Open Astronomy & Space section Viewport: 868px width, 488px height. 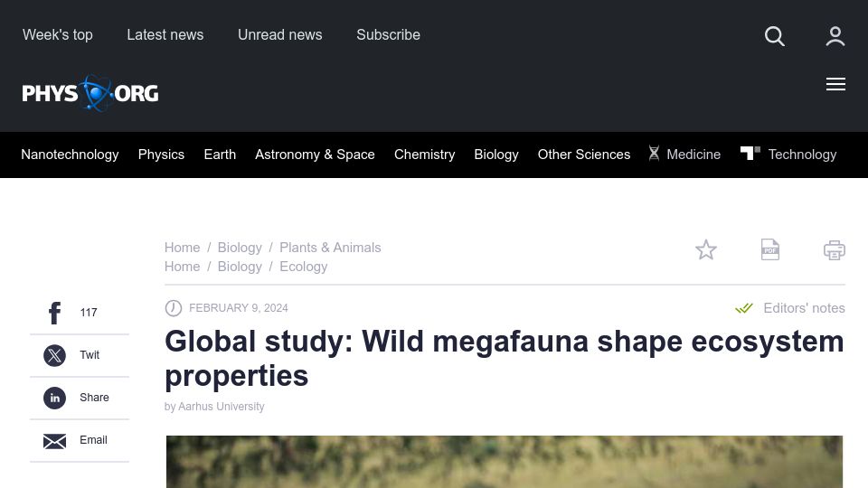pos(315,155)
